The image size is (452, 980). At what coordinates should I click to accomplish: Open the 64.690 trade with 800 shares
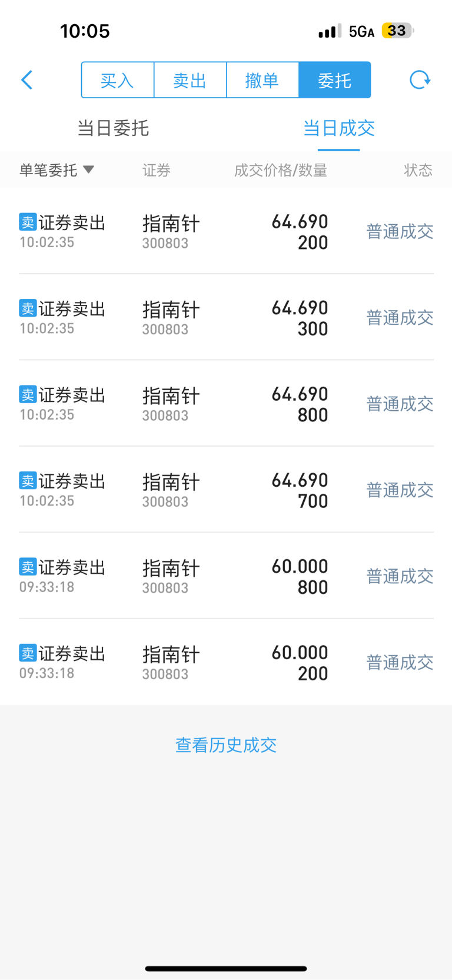tap(226, 403)
